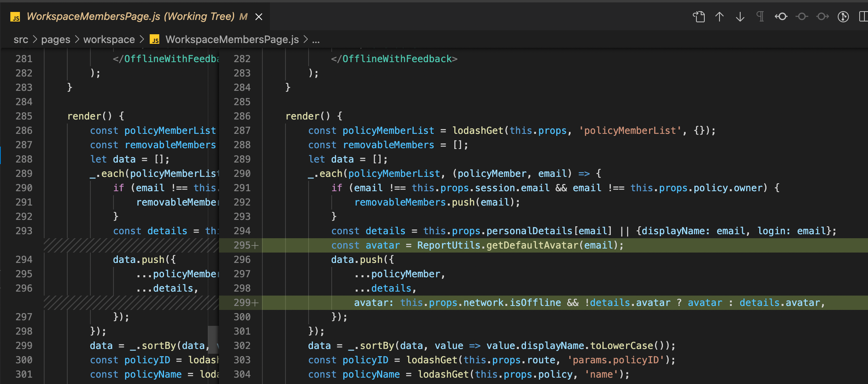Click the left pane's scrollbar thumb near line 298
The height and width of the screenshot is (384, 868).
213,340
